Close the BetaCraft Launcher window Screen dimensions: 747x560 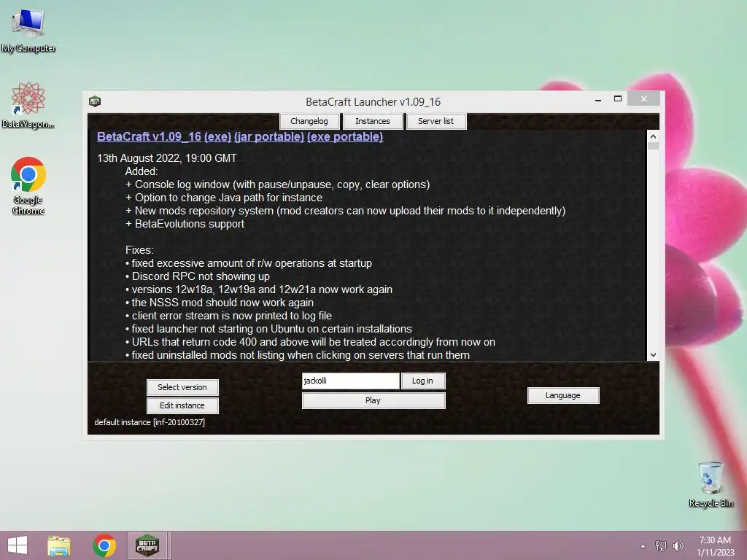tap(644, 98)
